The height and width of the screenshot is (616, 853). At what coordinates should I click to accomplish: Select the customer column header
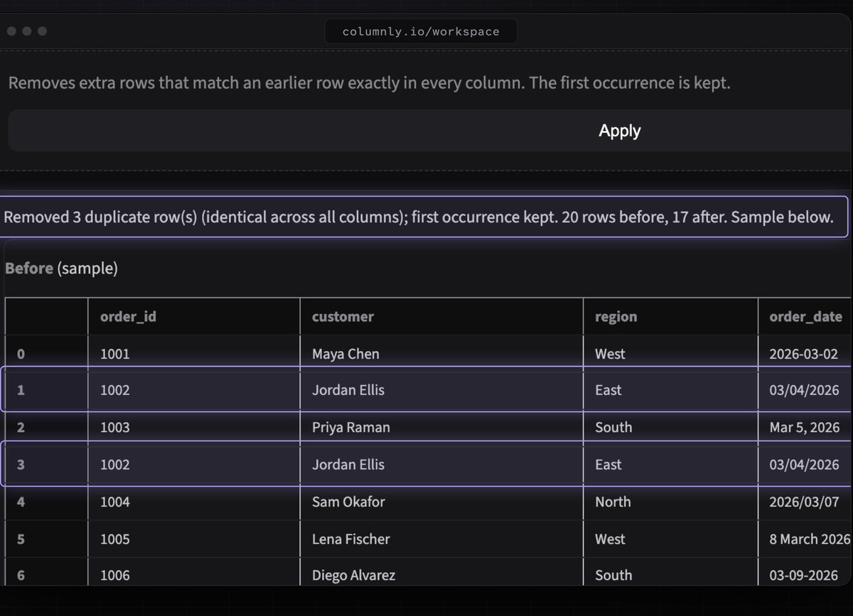[441, 317]
